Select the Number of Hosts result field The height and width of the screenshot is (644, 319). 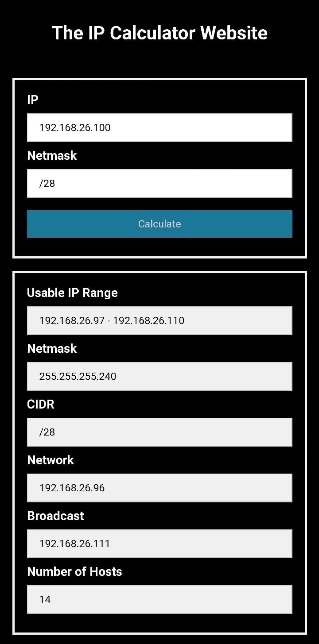(159, 599)
